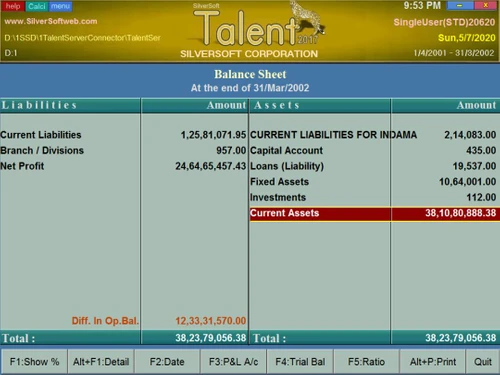Visit www.SilverSoftweb.com link

(x=51, y=21)
